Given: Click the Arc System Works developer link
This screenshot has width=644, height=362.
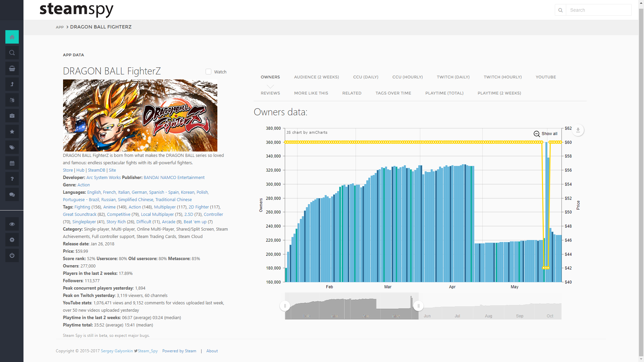Looking at the screenshot, I should point(103,178).
